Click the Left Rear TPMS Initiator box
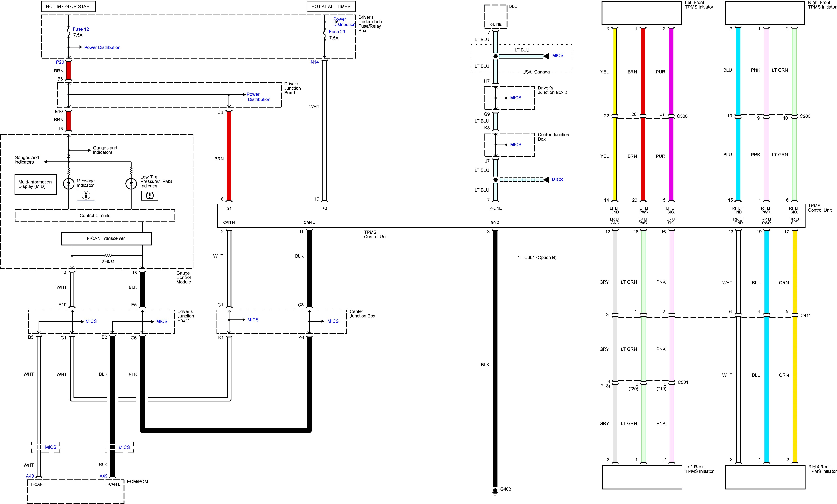837x504 pixels. 642,477
